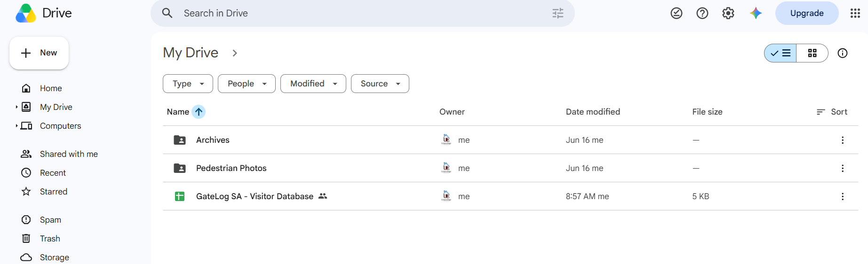Screen dimensions: 868x264
Task: Open the Gemini sparkle icon
Action: click(x=756, y=13)
